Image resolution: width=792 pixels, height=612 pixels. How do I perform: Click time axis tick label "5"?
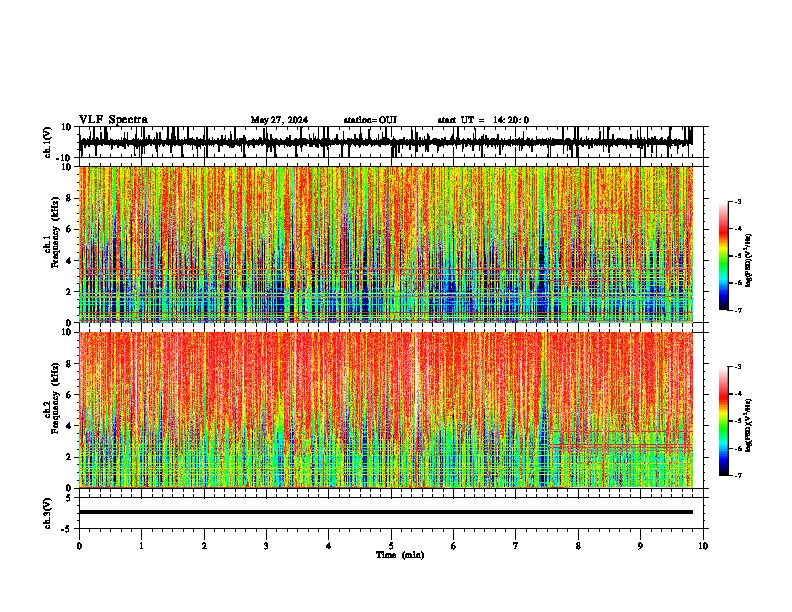click(x=391, y=546)
